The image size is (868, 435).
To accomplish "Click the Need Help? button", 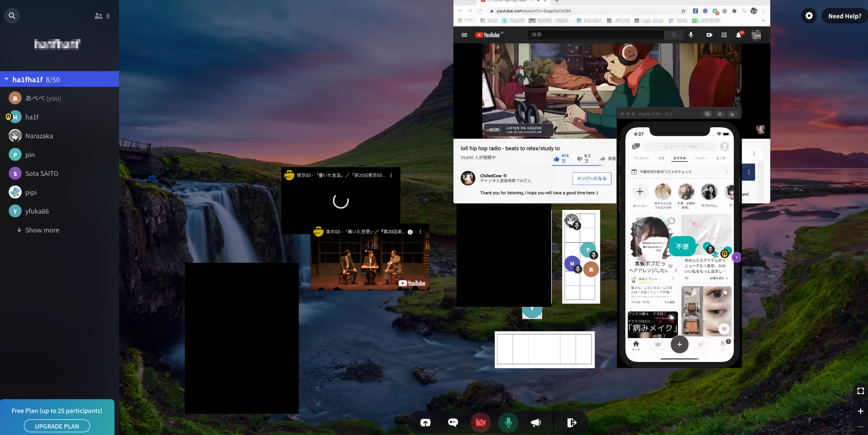I will coord(845,16).
